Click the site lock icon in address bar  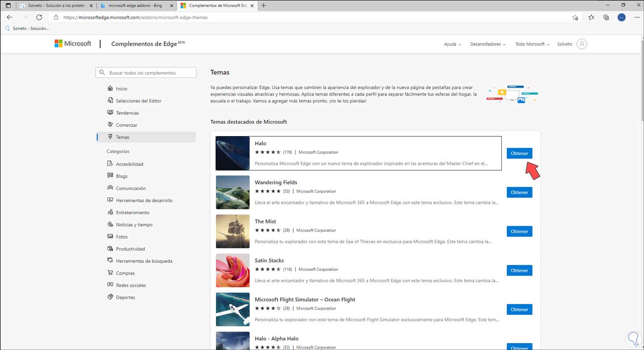[56, 17]
